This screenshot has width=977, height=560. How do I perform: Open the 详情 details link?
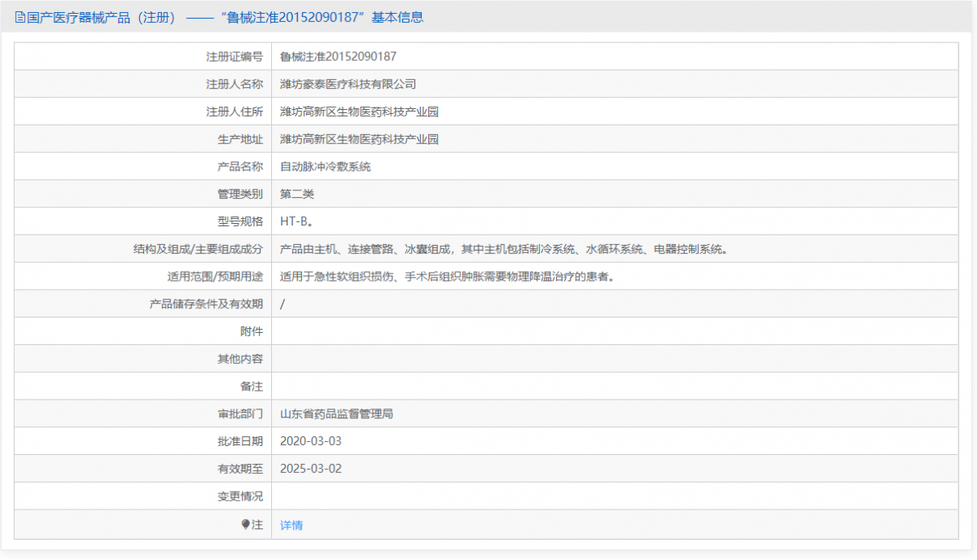[291, 523]
